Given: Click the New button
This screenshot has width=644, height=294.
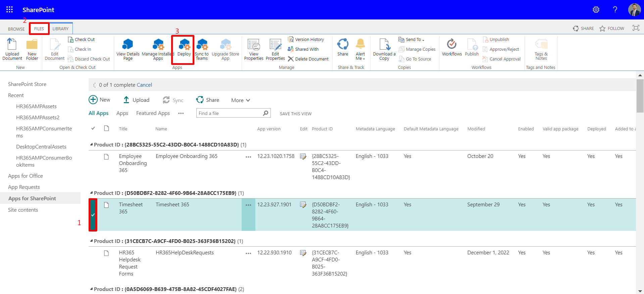Looking at the screenshot, I should [100, 100].
